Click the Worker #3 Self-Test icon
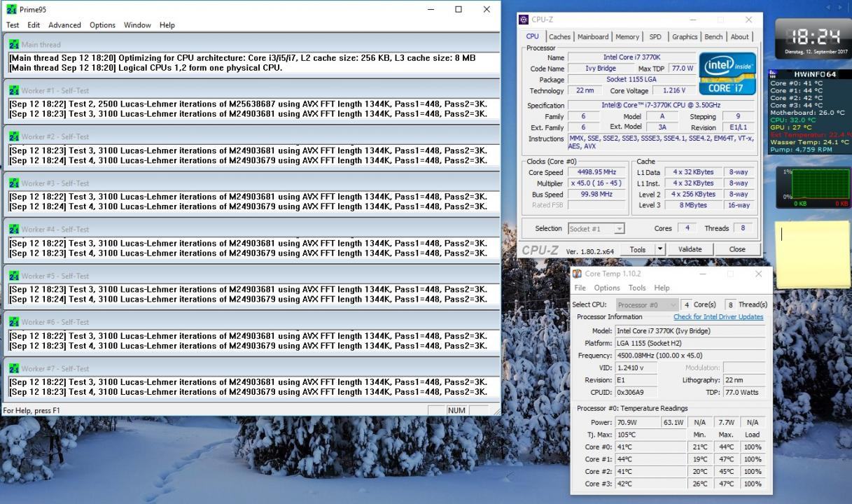852x504 pixels. 14,183
